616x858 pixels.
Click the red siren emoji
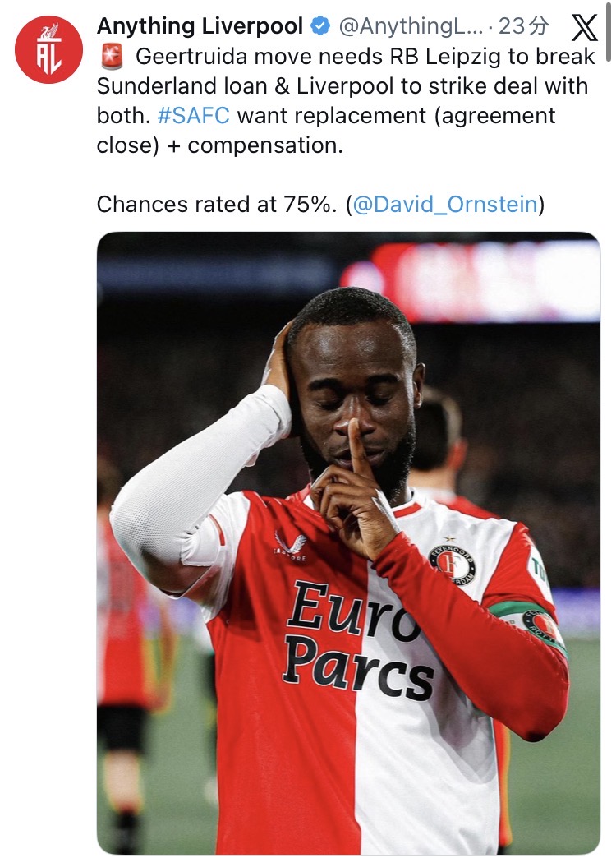[x=111, y=57]
